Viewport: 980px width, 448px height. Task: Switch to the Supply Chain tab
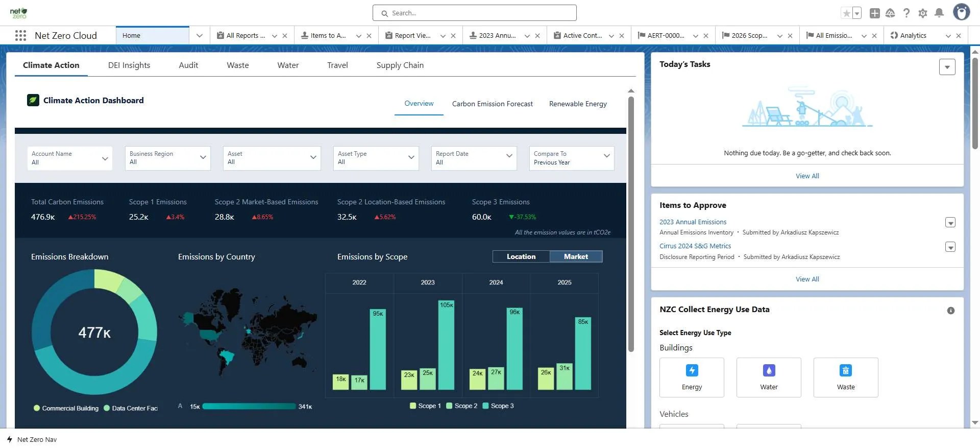point(400,65)
